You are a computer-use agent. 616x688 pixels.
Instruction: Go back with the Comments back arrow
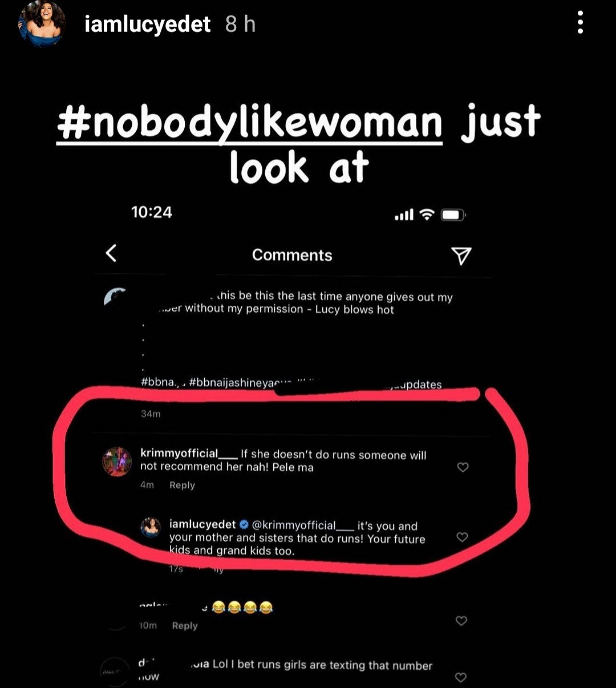[x=112, y=253]
